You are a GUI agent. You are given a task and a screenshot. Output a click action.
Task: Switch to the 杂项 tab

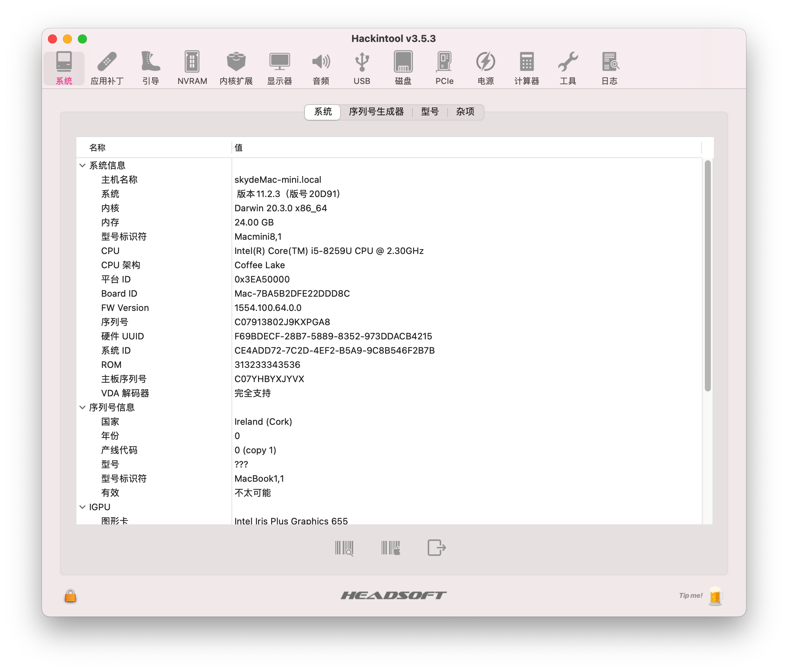point(465,112)
